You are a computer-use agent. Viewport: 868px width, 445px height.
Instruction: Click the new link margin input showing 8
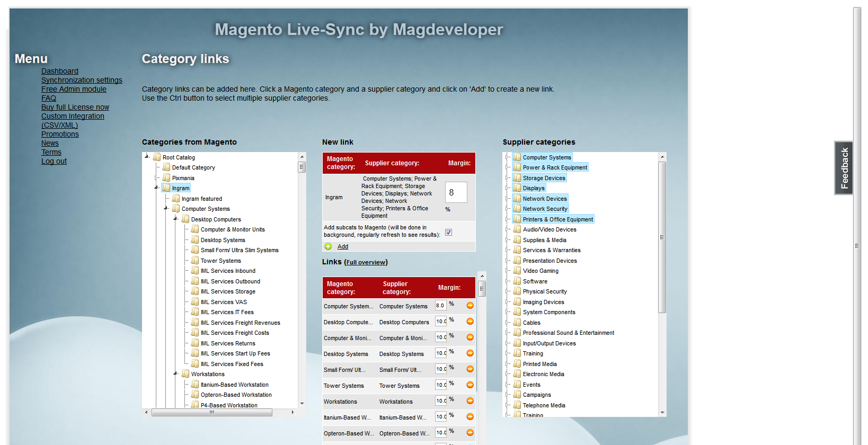click(x=456, y=192)
